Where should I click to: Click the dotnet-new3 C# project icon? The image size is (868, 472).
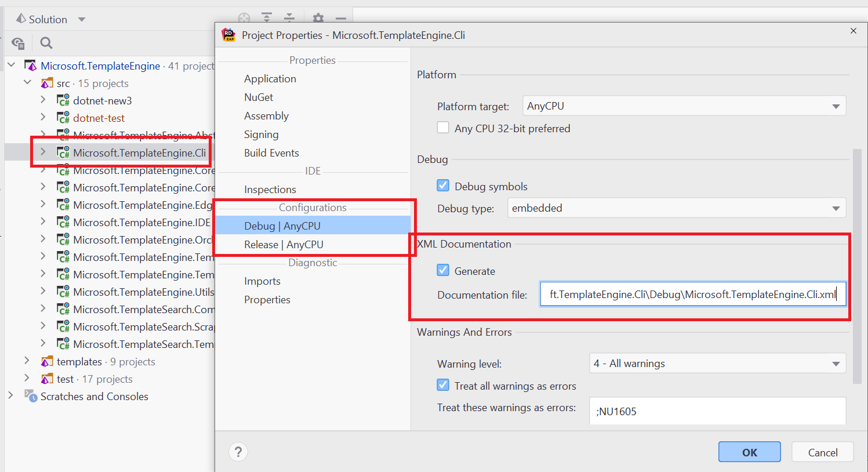(x=63, y=100)
